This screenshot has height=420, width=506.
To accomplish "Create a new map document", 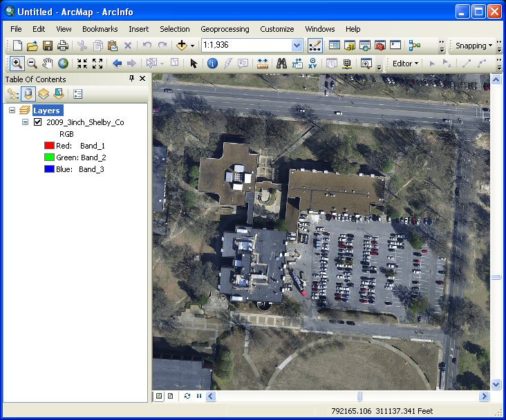I will tap(17, 46).
